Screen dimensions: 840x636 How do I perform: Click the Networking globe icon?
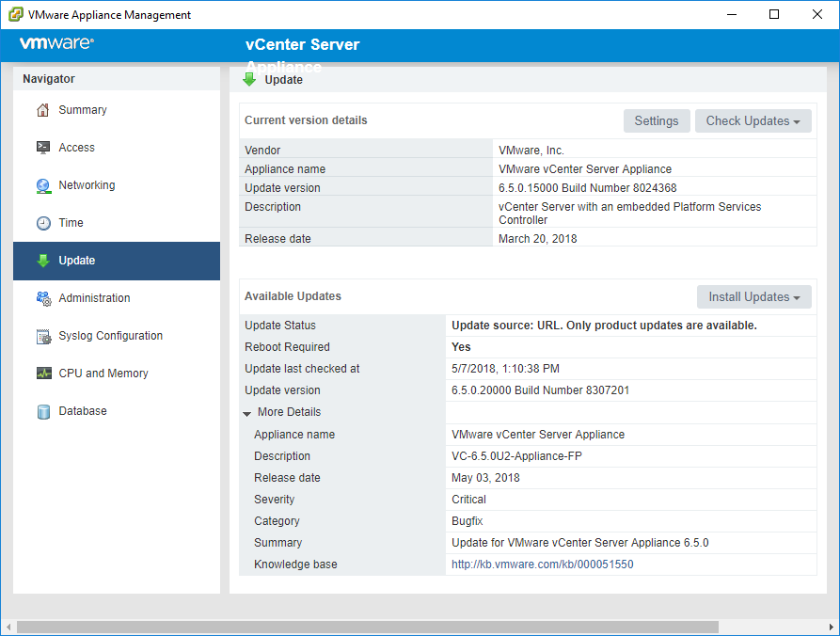tap(43, 185)
